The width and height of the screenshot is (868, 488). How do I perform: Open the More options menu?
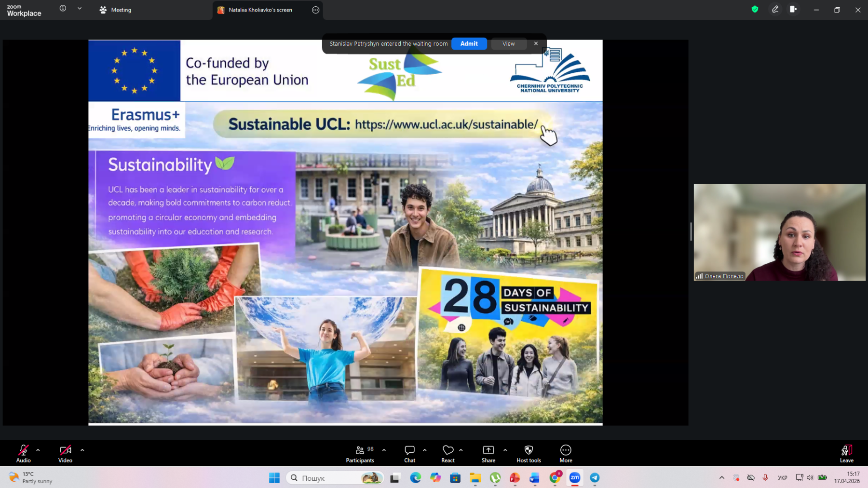pos(566,453)
